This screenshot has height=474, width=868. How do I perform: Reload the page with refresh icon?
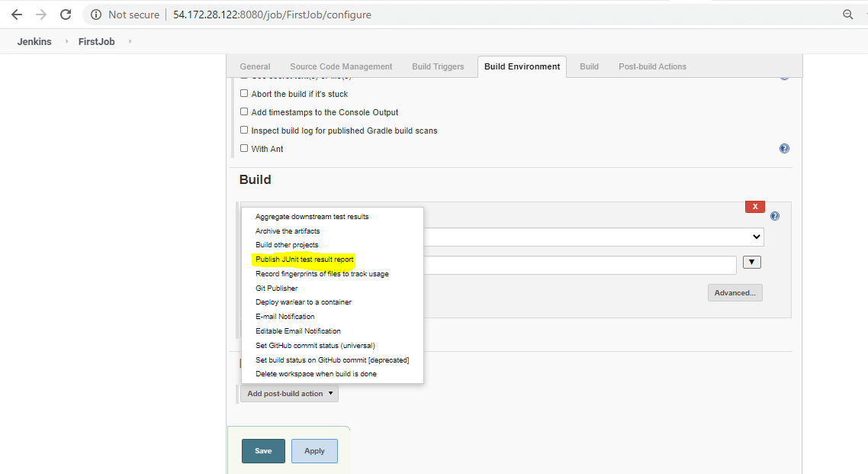tap(66, 14)
